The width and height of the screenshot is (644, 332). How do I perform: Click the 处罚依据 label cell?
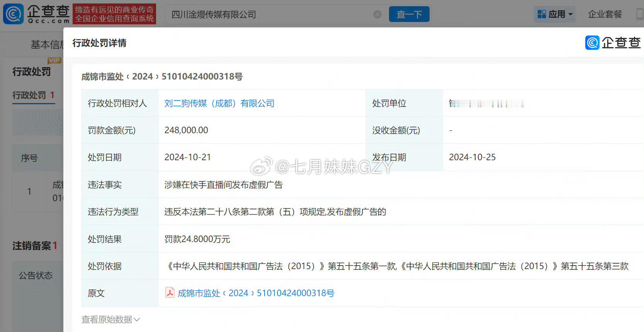120,266
